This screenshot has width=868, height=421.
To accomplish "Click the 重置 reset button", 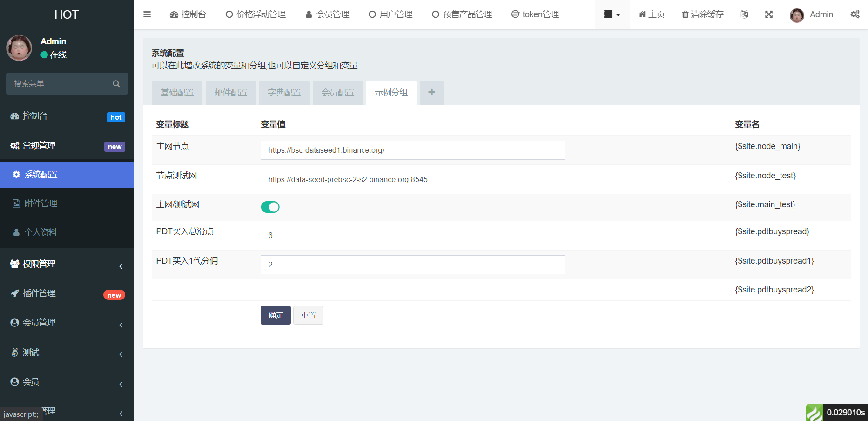I will 308,315.
